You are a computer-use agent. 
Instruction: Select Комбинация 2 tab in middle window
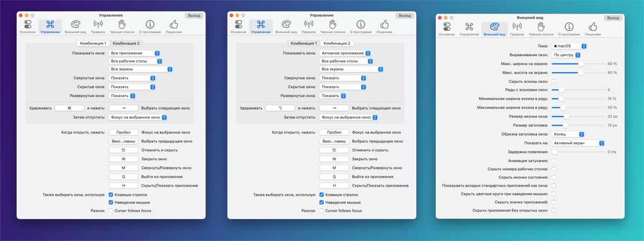[x=338, y=43]
